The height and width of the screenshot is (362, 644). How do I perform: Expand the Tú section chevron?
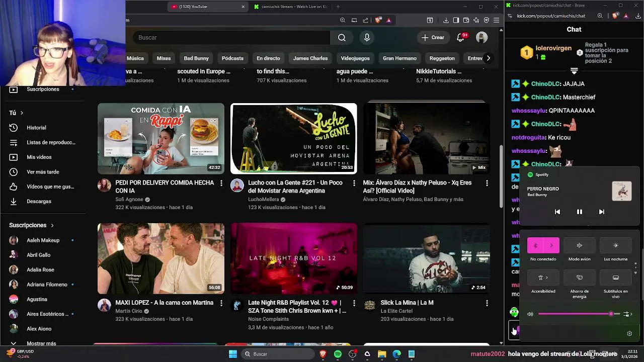tap(22, 113)
